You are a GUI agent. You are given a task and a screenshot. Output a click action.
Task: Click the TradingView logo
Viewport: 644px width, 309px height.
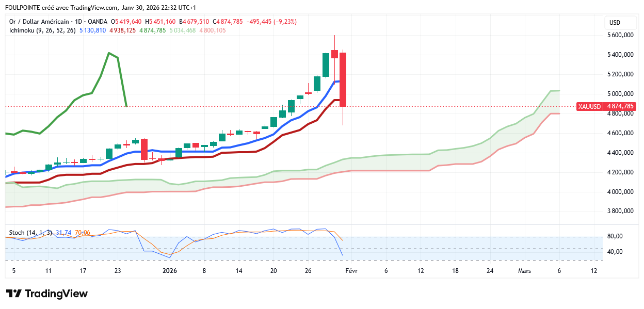pyautogui.click(x=47, y=294)
